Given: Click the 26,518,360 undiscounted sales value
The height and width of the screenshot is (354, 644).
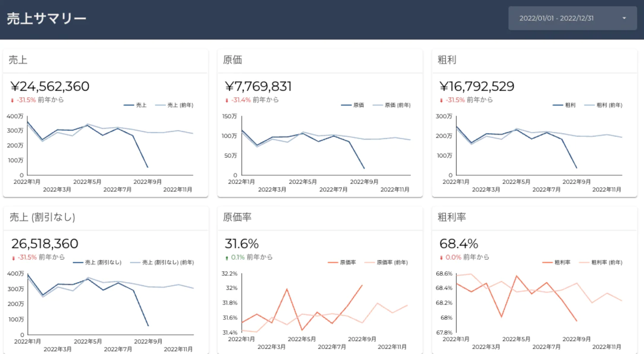Looking at the screenshot, I should [x=45, y=244].
